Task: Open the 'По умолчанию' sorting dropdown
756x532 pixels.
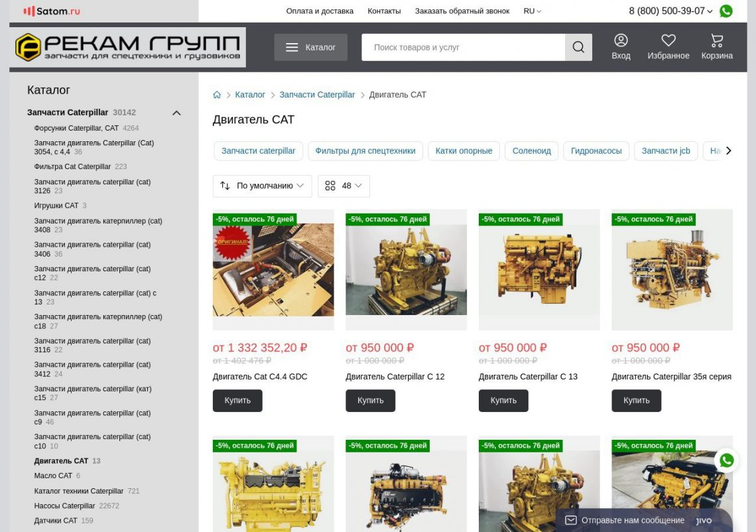Action: tap(263, 186)
